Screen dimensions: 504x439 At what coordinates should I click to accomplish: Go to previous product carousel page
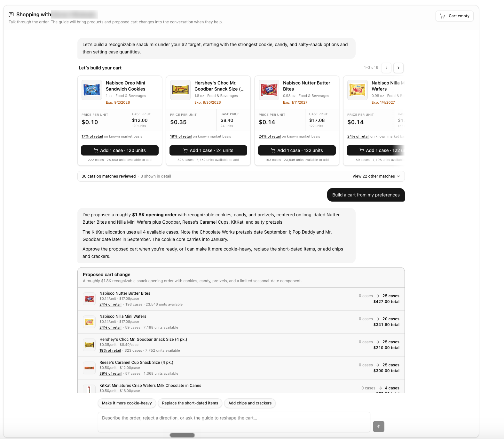pyautogui.click(x=386, y=68)
